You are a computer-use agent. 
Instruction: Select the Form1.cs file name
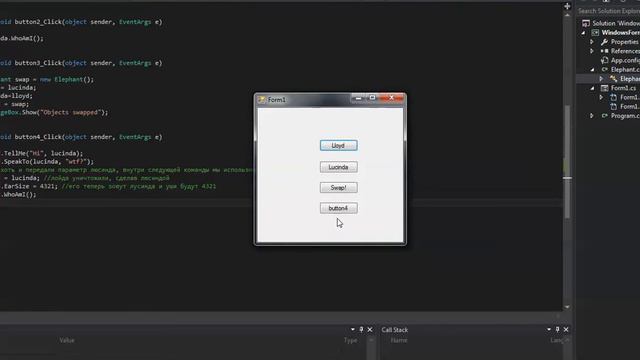623,88
